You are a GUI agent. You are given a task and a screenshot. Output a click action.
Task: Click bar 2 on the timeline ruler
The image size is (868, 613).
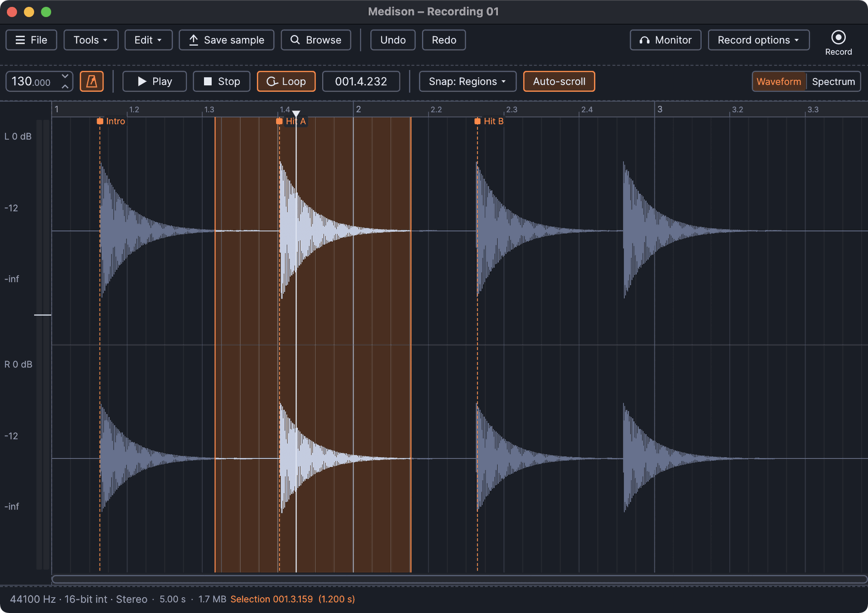point(359,109)
